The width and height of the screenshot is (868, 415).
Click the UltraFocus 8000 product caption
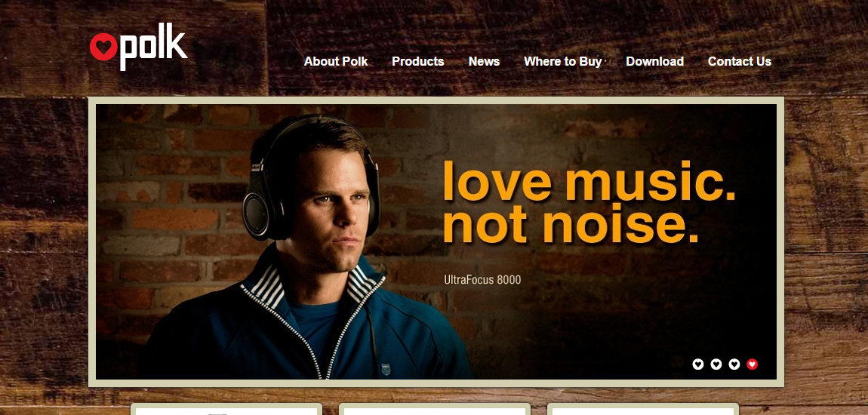482,280
